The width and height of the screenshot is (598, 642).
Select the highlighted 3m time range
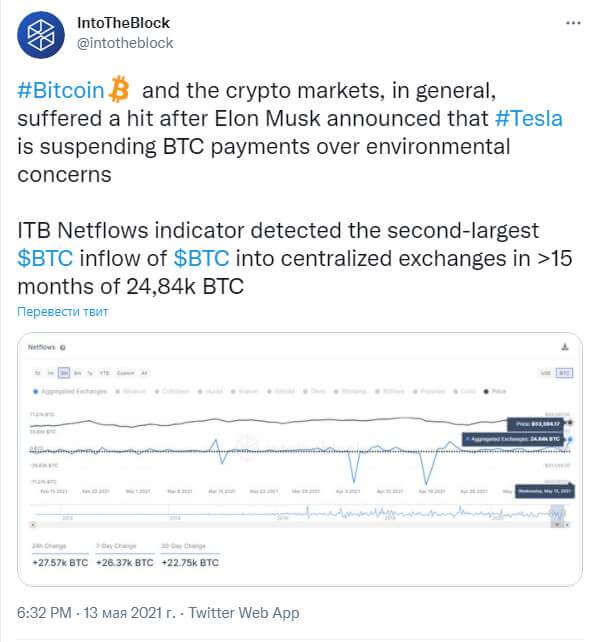point(64,373)
